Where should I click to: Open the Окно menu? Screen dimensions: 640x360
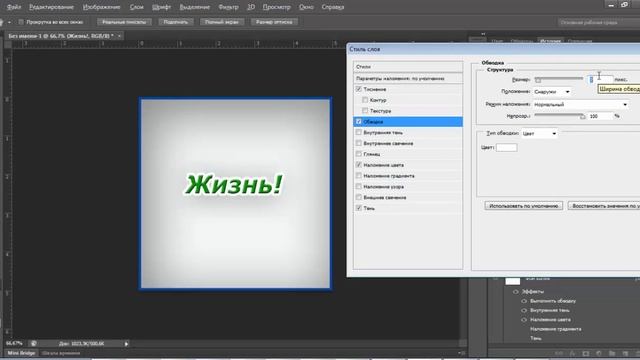pyautogui.click(x=306, y=7)
